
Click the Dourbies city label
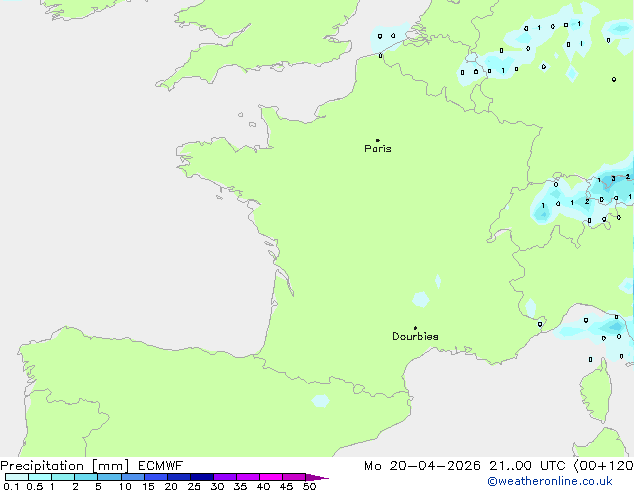click(415, 336)
